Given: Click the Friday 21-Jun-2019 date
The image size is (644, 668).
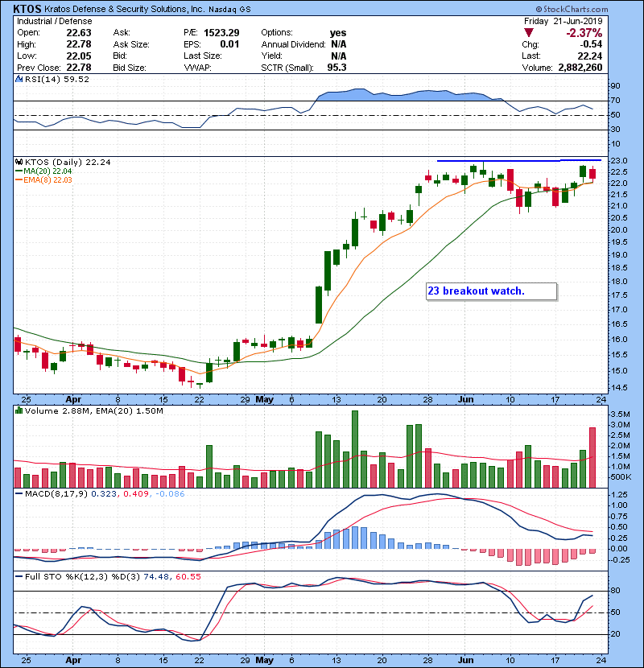Looking at the screenshot, I should 563,21.
